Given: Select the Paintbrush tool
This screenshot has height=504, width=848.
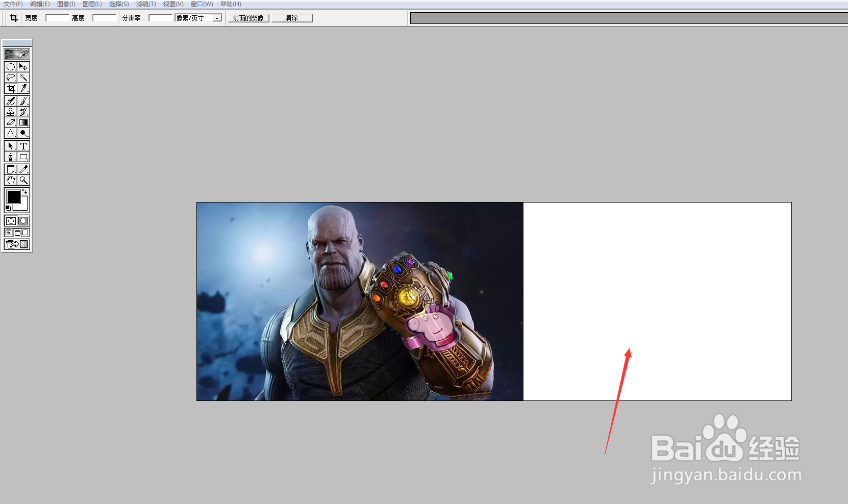Looking at the screenshot, I should pyautogui.click(x=23, y=101).
